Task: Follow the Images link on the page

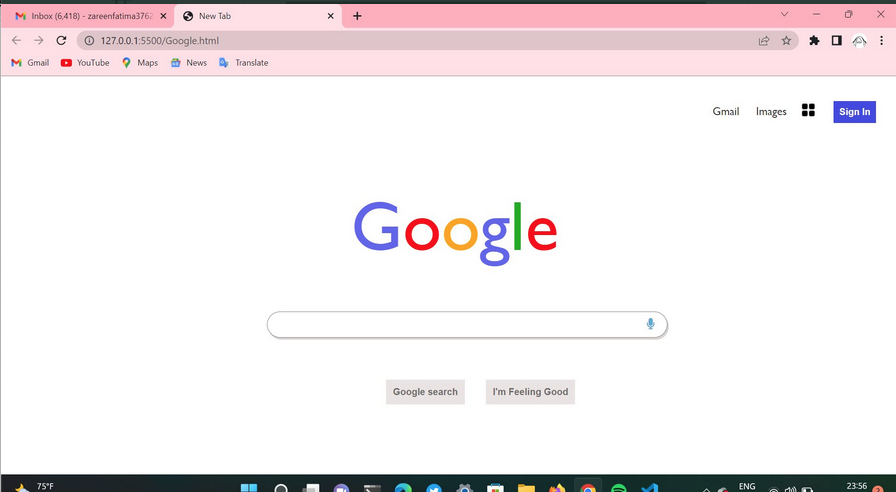Action: [x=771, y=111]
